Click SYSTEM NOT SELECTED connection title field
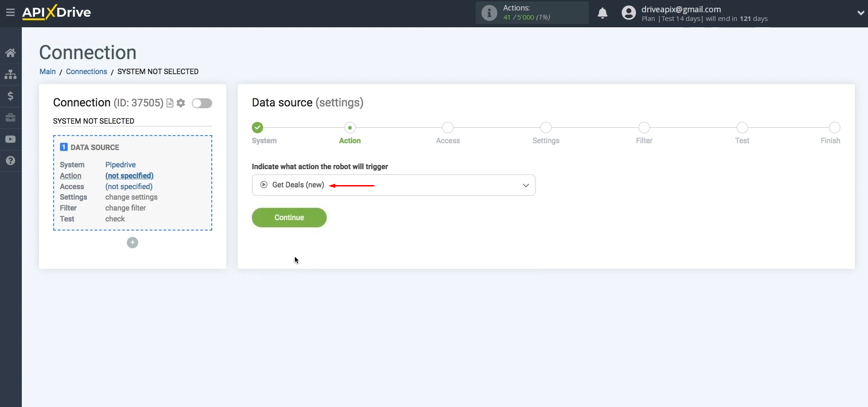Viewport: 868px width, 407px height. coord(132,121)
